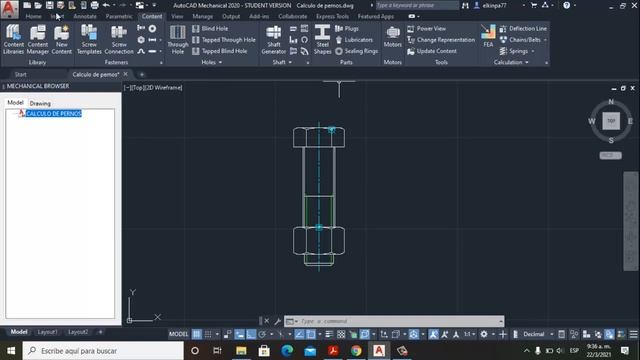The width and height of the screenshot is (640, 360).
Task: Click Tapped Through Hole
Action: click(x=224, y=40)
